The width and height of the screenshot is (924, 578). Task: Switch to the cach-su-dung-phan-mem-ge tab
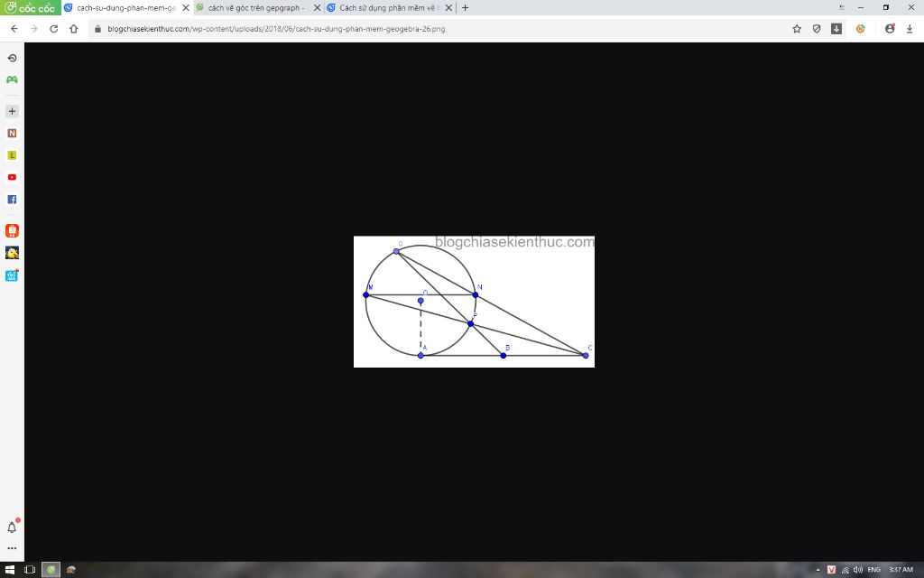[125, 7]
